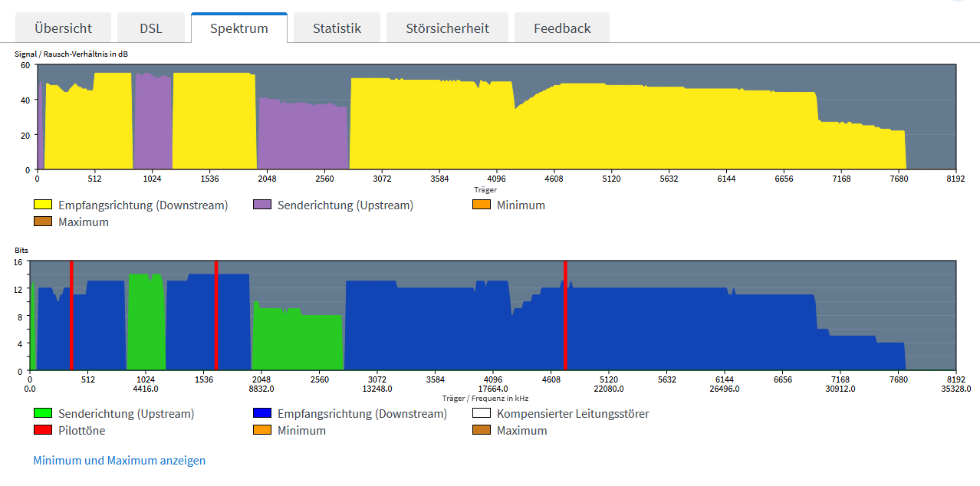Image resolution: width=980 pixels, height=486 pixels.
Task: Open the Feedback tab
Action: (x=562, y=28)
